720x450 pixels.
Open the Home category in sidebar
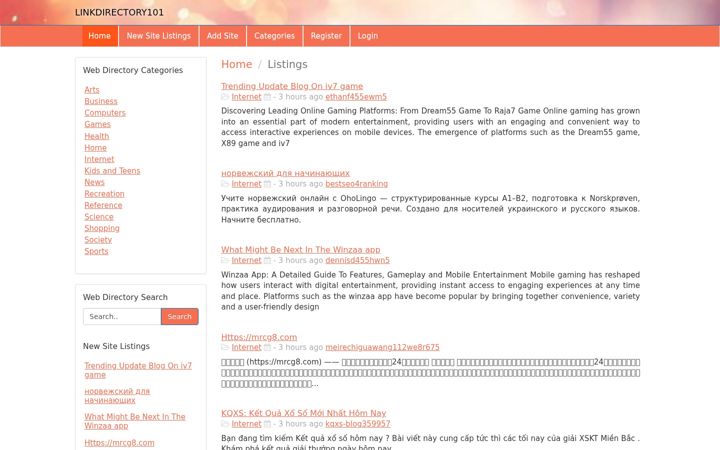pos(96,147)
